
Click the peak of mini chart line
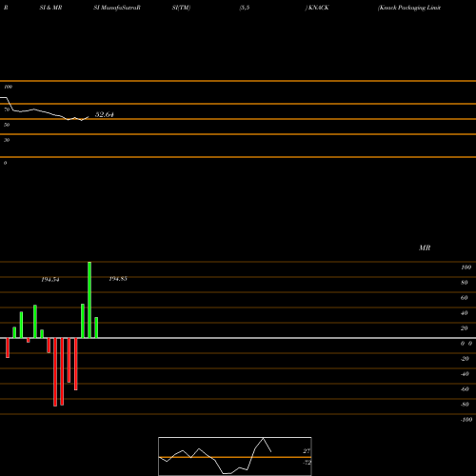[264, 438]
